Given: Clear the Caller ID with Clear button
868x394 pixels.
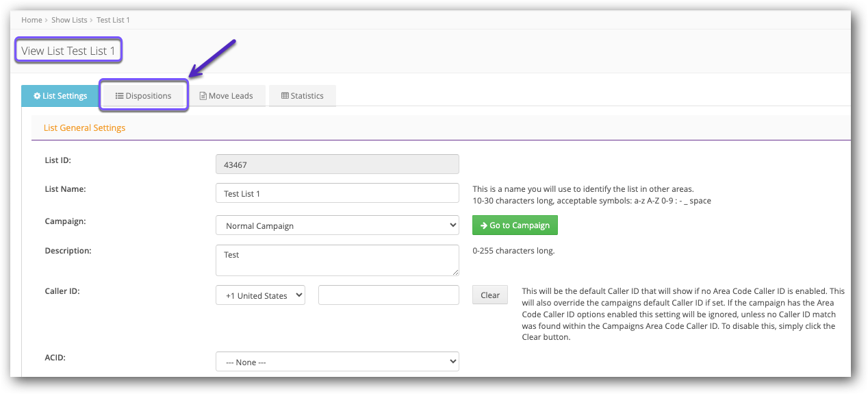Looking at the screenshot, I should point(490,295).
